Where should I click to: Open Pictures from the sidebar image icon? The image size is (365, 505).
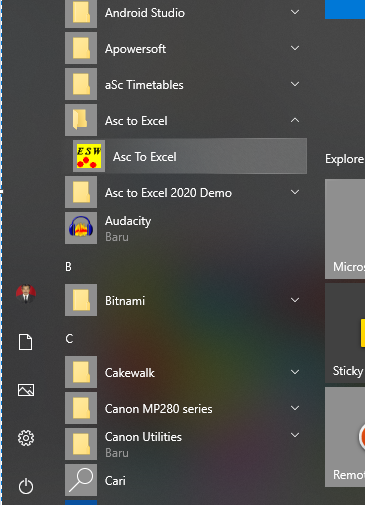coord(26,390)
